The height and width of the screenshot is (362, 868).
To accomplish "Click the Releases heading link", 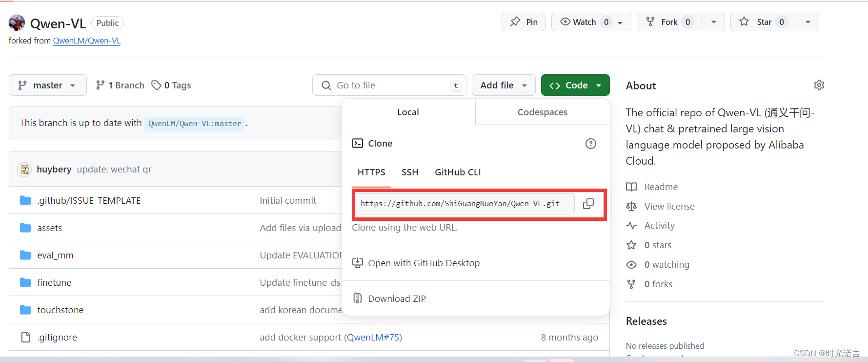I will (646, 321).
